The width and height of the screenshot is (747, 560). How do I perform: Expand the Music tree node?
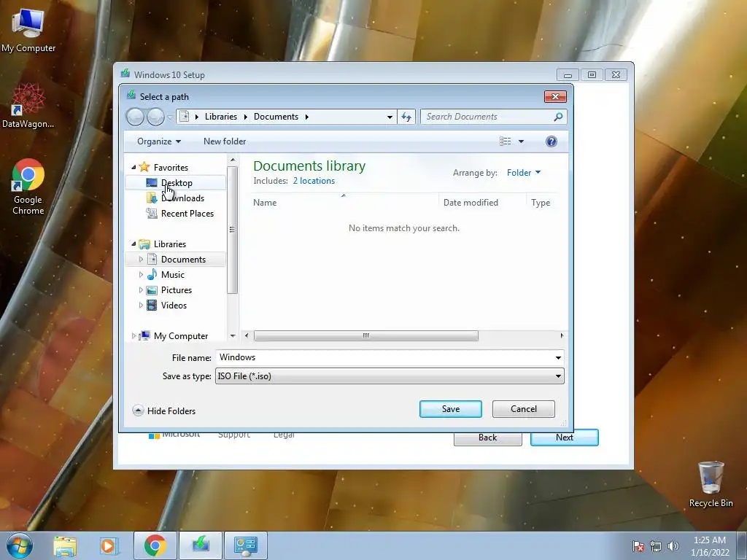(141, 275)
